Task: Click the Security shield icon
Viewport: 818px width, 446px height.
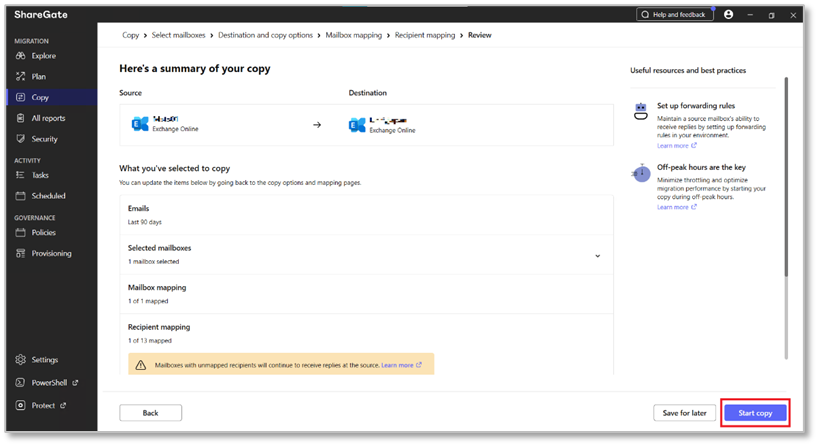Action: click(20, 139)
